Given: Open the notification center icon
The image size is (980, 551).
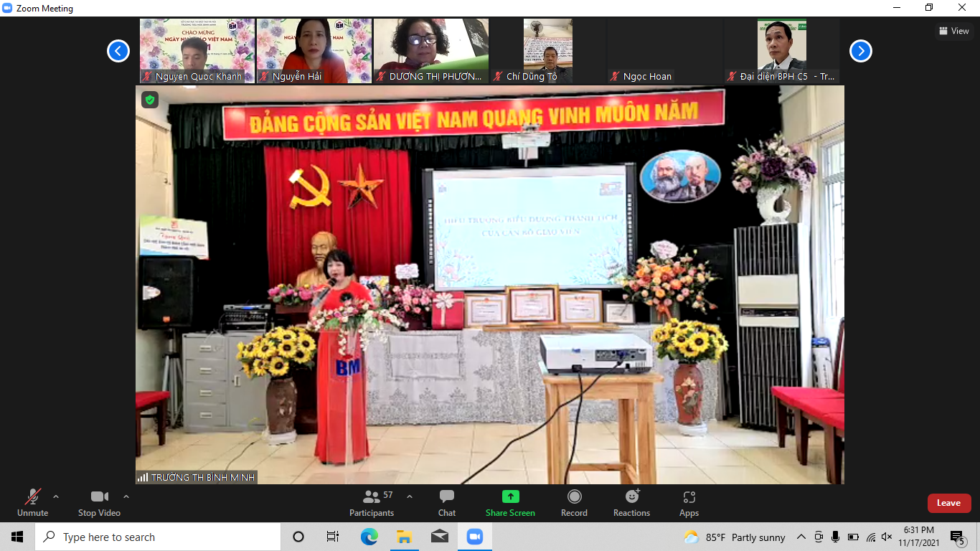Looking at the screenshot, I should (957, 537).
